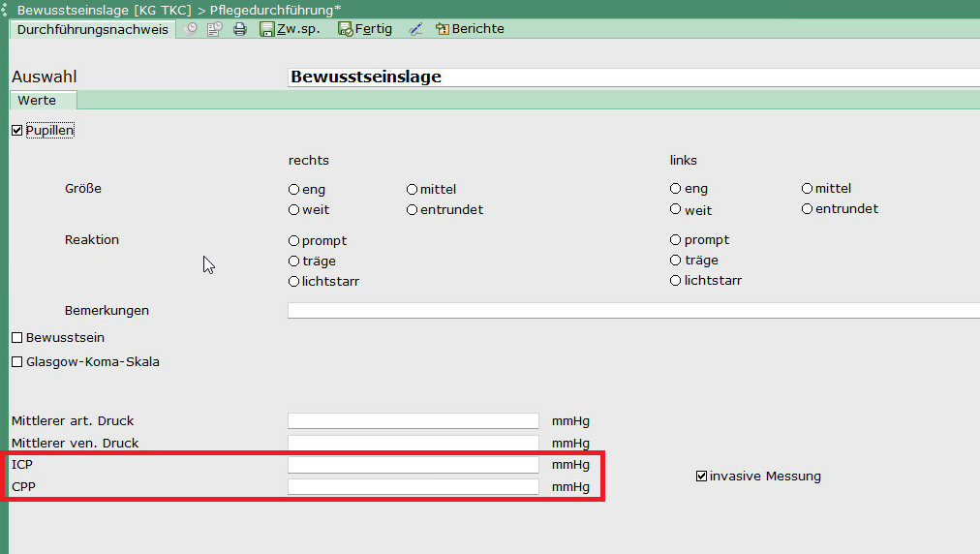Click the document-with-clock icon in toolbar
Viewport: 980px width, 554px height.
coord(214,29)
